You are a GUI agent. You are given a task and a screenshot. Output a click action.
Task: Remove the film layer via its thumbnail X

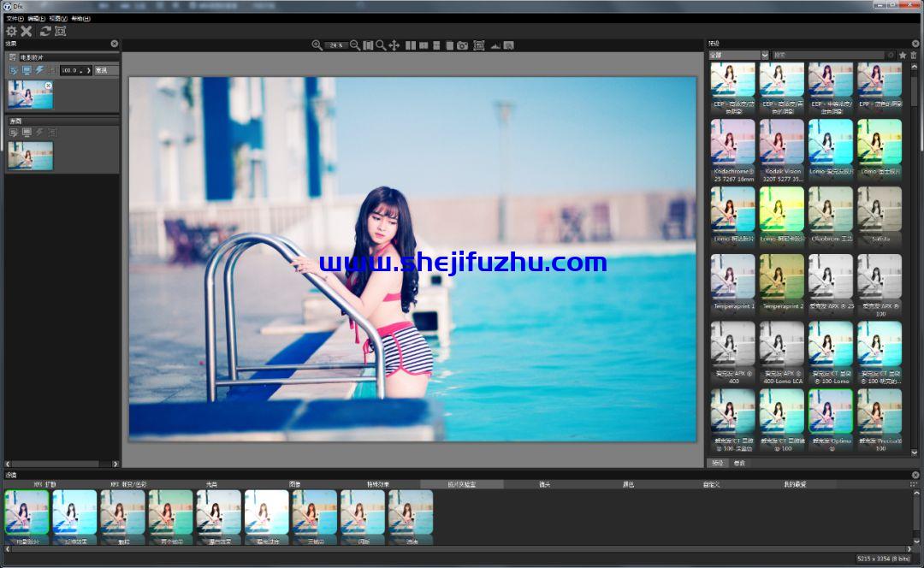[48, 86]
